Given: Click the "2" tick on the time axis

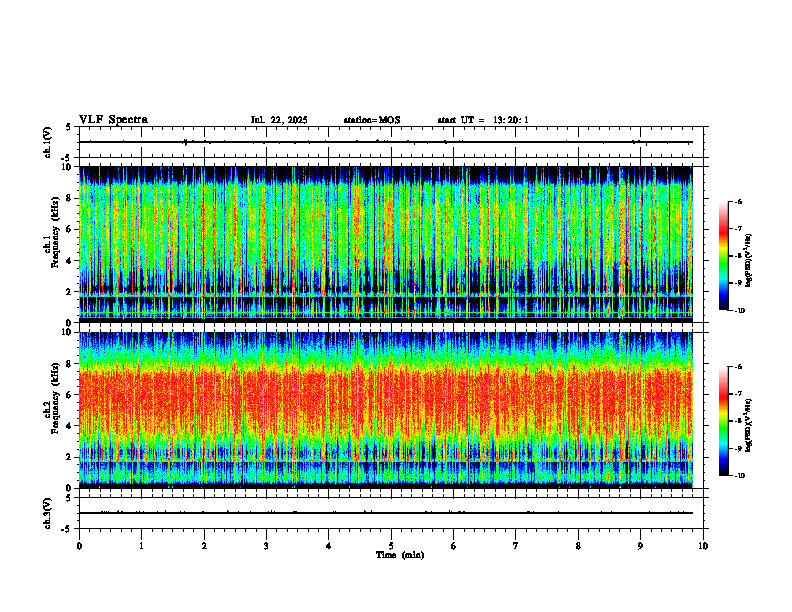Looking at the screenshot, I should tap(204, 546).
